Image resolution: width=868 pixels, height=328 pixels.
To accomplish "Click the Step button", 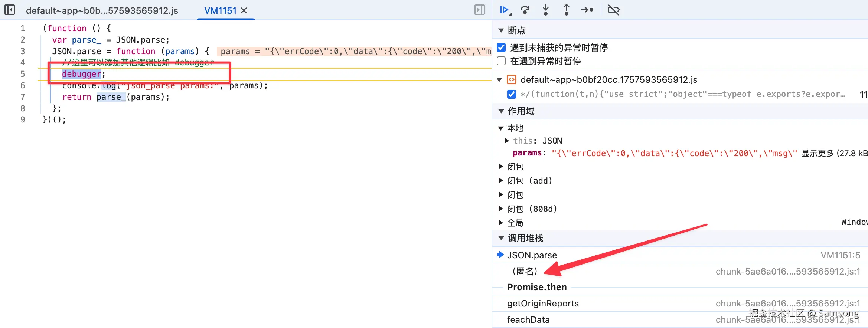I will click(587, 10).
